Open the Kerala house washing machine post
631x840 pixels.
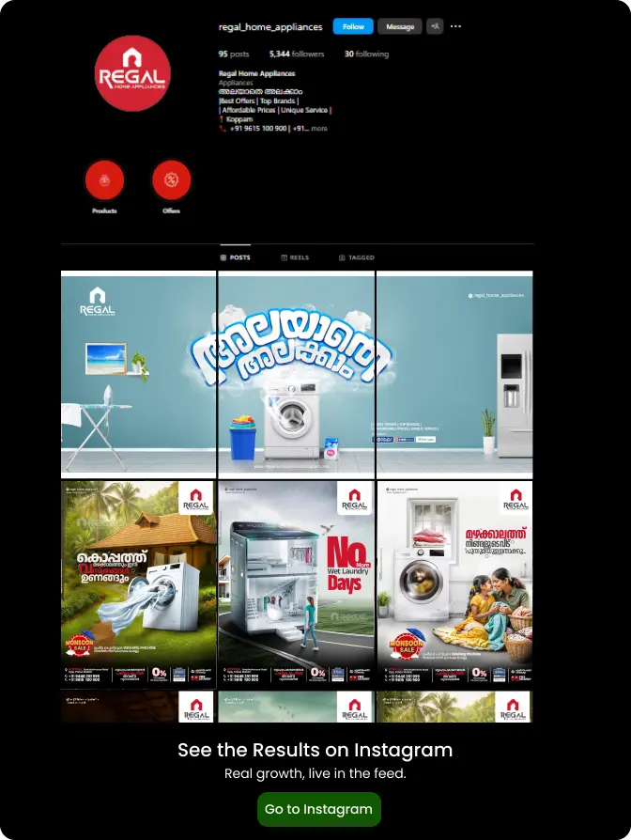pos(138,583)
